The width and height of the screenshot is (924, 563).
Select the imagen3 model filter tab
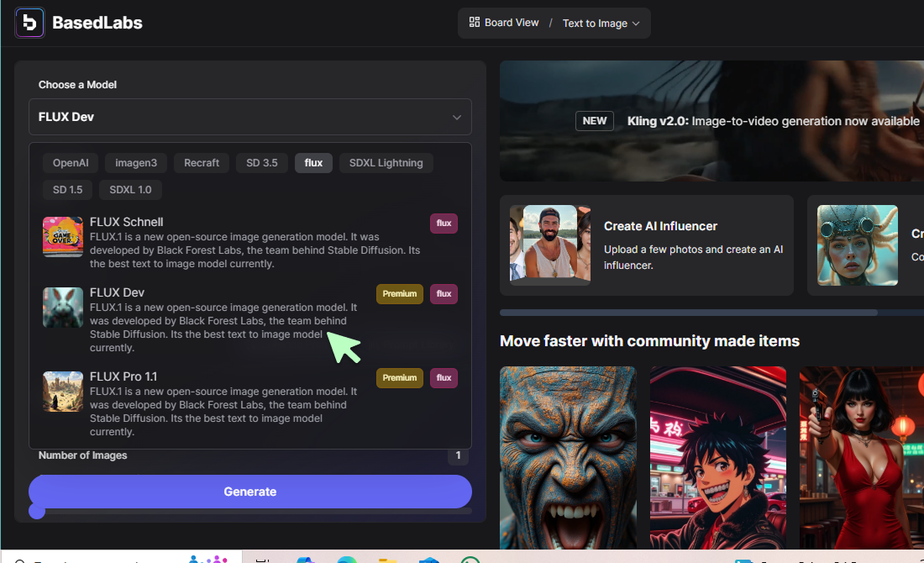click(x=136, y=163)
